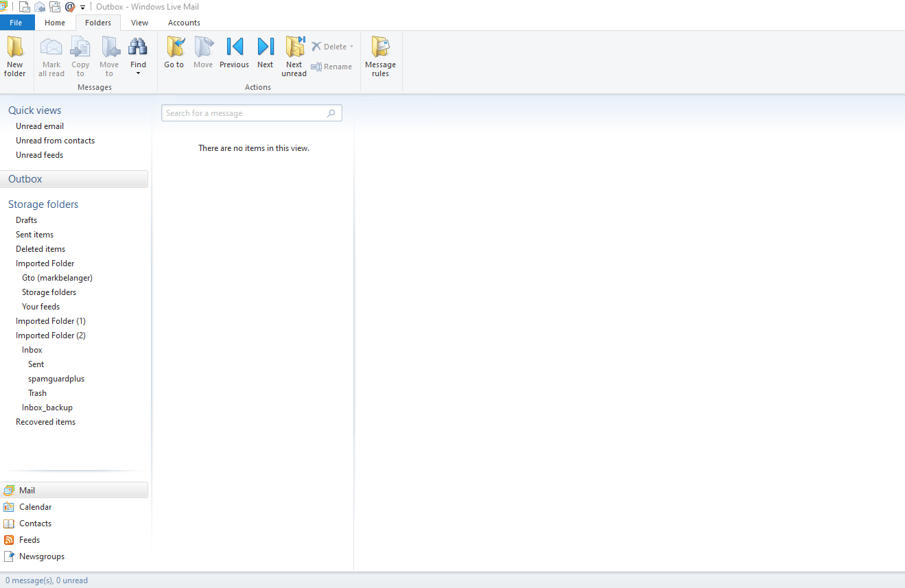This screenshot has width=905, height=588.
Task: Select Imported Folder (2)
Action: click(x=51, y=336)
